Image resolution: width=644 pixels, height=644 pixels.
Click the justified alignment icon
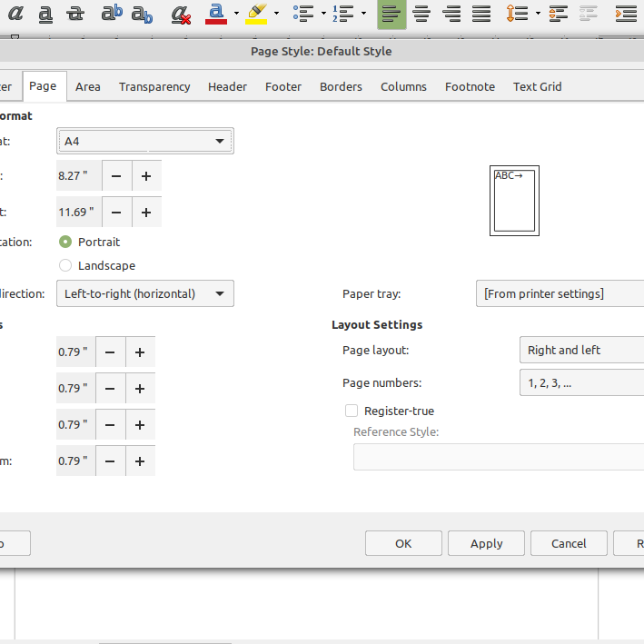pos(481,14)
